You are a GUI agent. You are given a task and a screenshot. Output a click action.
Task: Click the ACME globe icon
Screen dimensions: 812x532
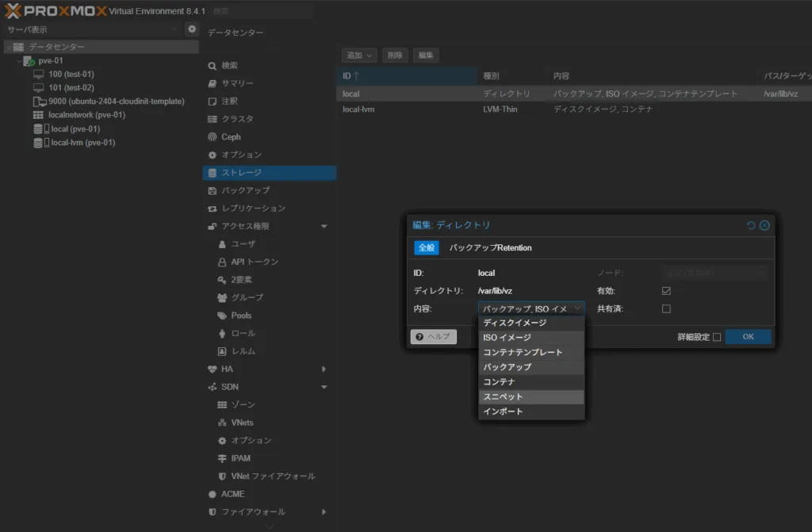coord(212,494)
